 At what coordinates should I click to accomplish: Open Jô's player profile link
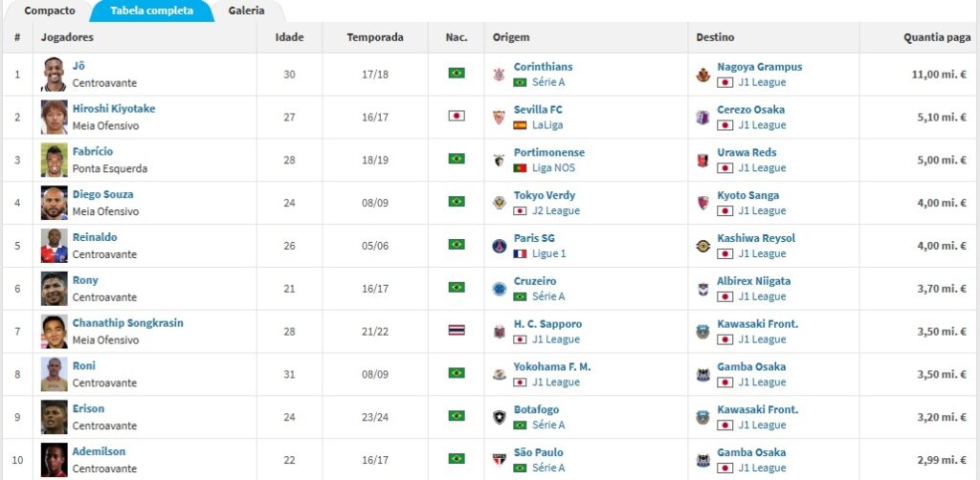tap(78, 66)
